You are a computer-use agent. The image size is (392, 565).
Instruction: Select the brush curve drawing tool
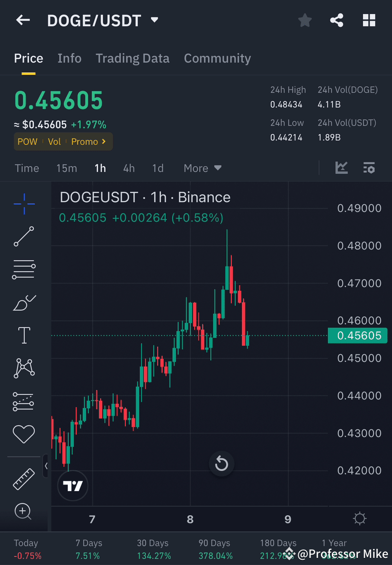pyautogui.click(x=24, y=302)
